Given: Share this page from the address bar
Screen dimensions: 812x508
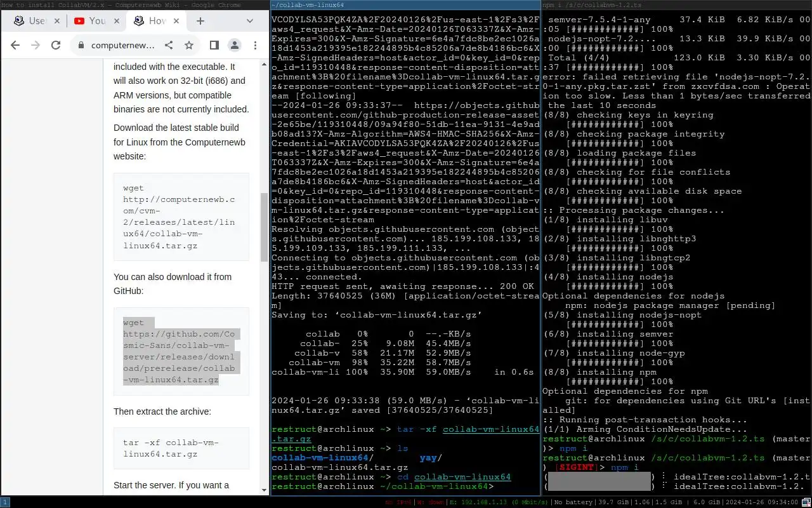Looking at the screenshot, I should 169,45.
